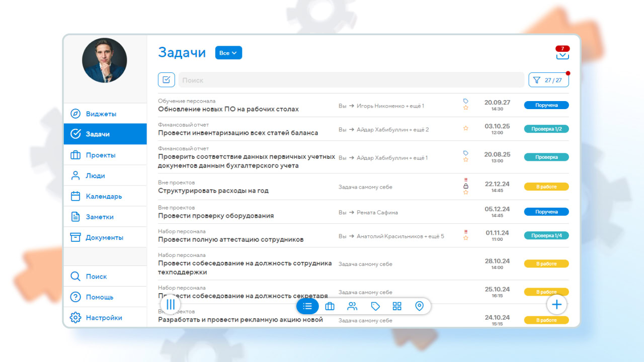The image size is (644, 362).
Task: Toggle favorite star on Структурировать расходы на год
Action: 466,191
